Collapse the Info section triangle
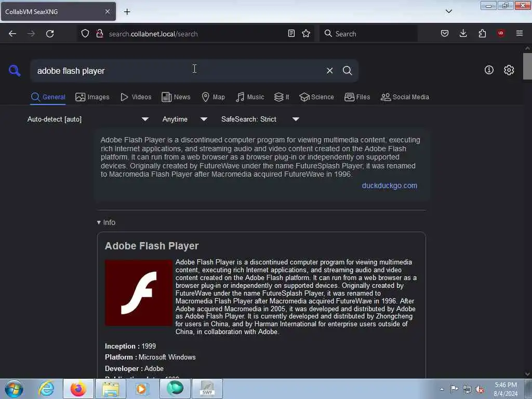 click(x=99, y=222)
